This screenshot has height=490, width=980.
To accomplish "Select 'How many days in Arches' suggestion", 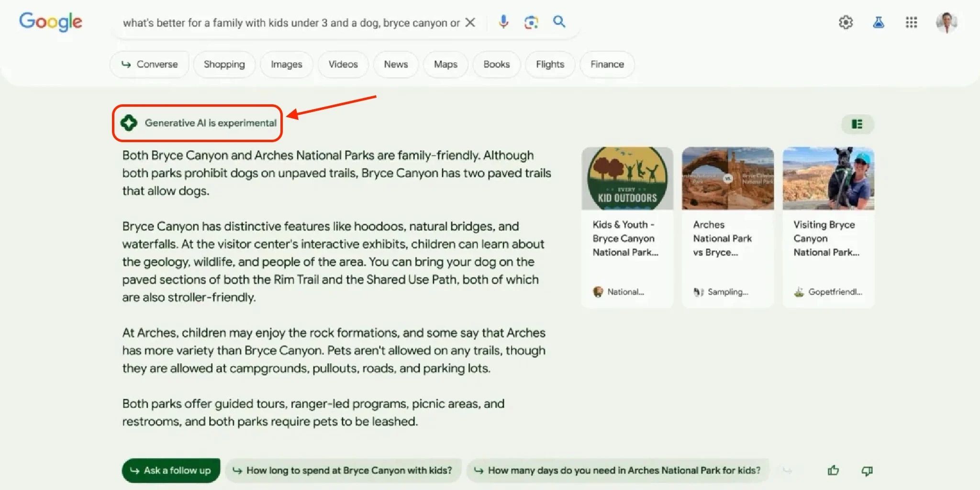I will pos(618,470).
